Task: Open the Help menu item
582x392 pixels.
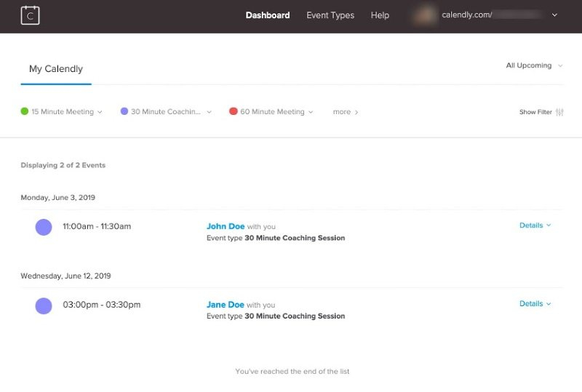Action: coord(380,15)
